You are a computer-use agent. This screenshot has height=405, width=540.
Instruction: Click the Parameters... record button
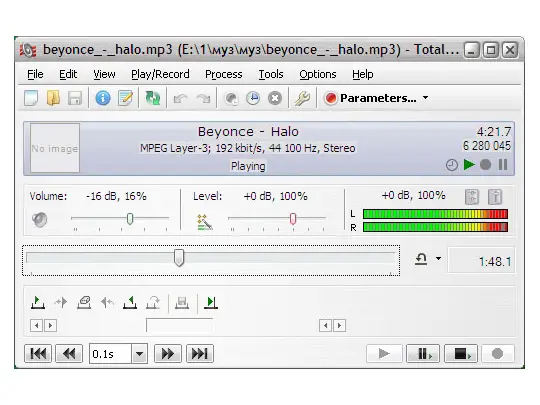370,98
